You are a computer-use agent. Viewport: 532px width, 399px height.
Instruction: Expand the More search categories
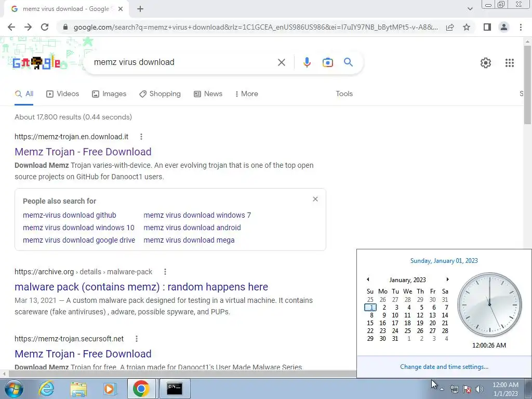point(247,94)
